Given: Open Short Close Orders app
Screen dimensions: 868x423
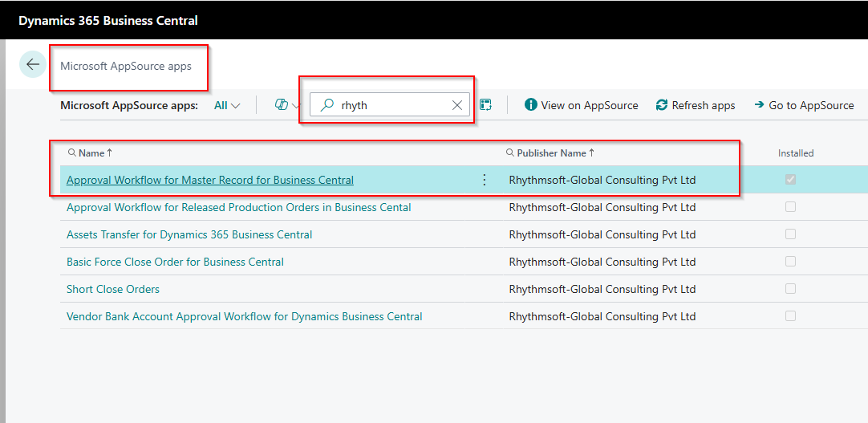Looking at the screenshot, I should [113, 289].
